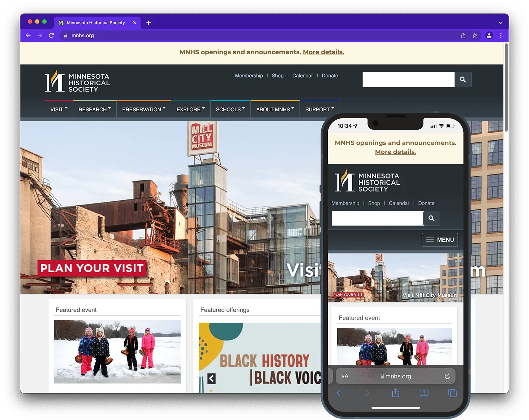
Task: Click the desktop site search field
Action: 408,80
